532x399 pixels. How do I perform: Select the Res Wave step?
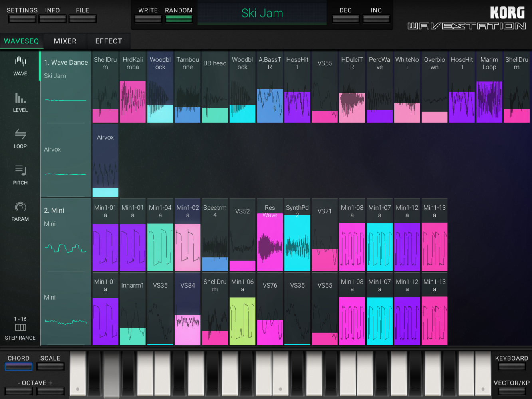[x=270, y=235]
